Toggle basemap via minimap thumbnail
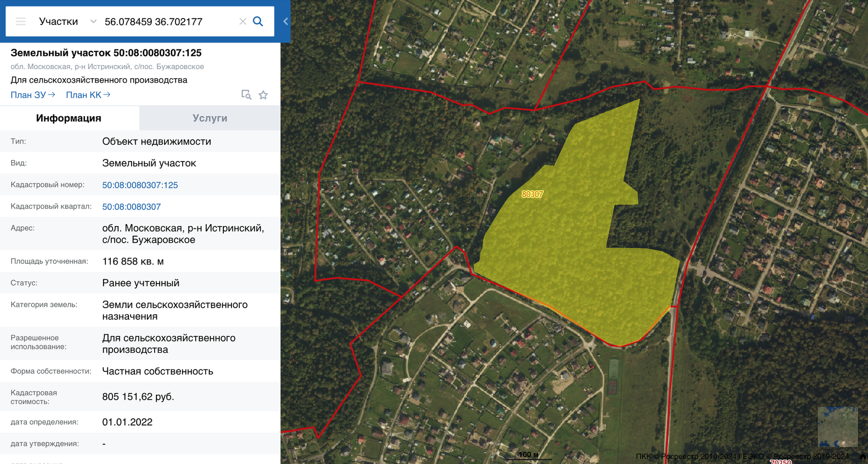The height and width of the screenshot is (464, 868). point(838,427)
